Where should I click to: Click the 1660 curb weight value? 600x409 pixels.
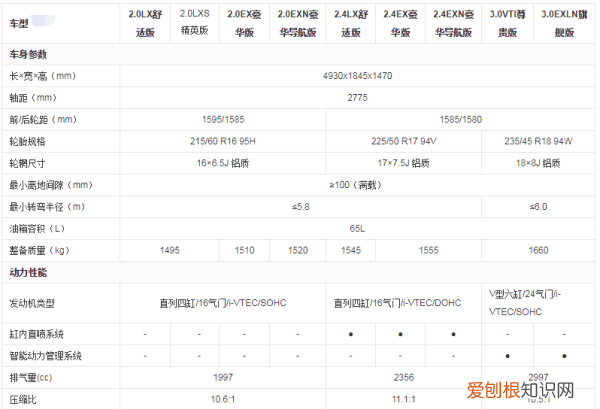click(540, 251)
